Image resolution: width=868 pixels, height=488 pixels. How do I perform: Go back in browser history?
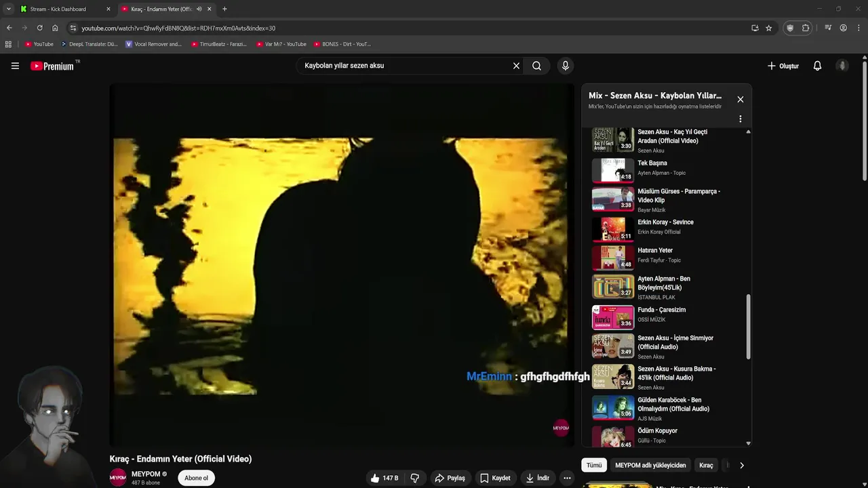click(x=9, y=28)
